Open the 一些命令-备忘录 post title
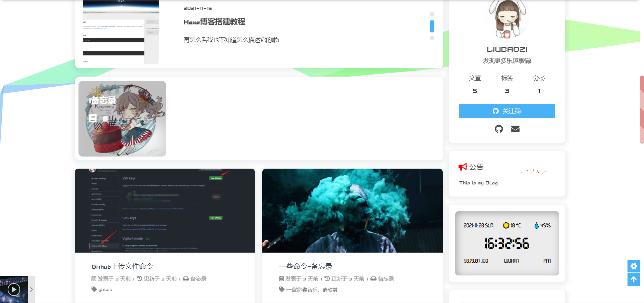 click(306, 266)
